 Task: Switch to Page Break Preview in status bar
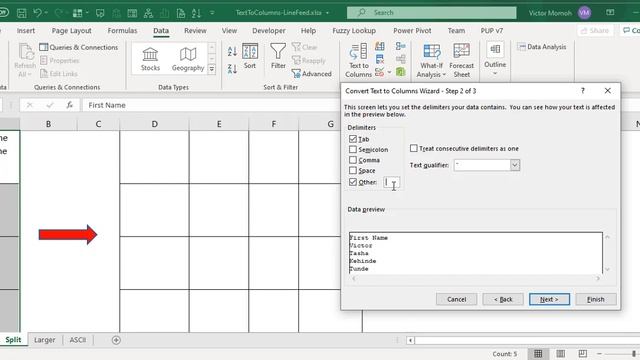pos(583,354)
